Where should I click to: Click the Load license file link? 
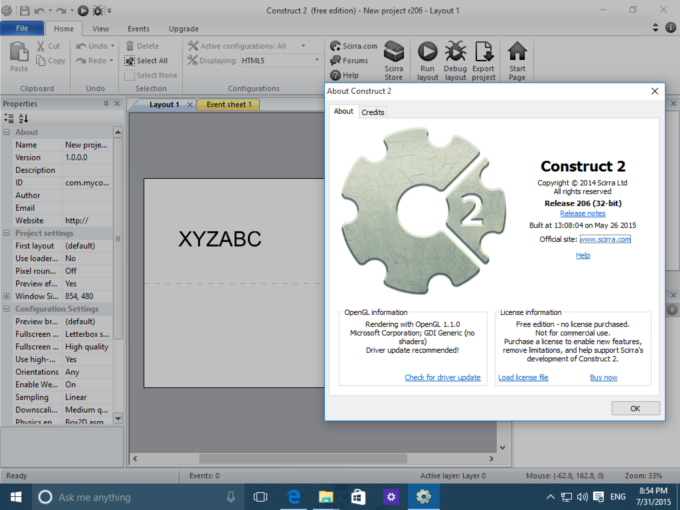pyautogui.click(x=523, y=377)
